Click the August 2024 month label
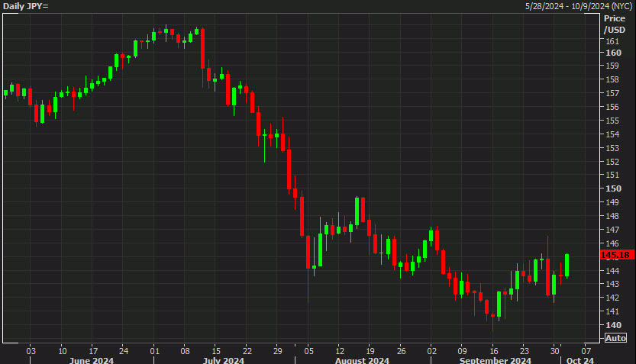The width and height of the screenshot is (636, 364). point(360,359)
